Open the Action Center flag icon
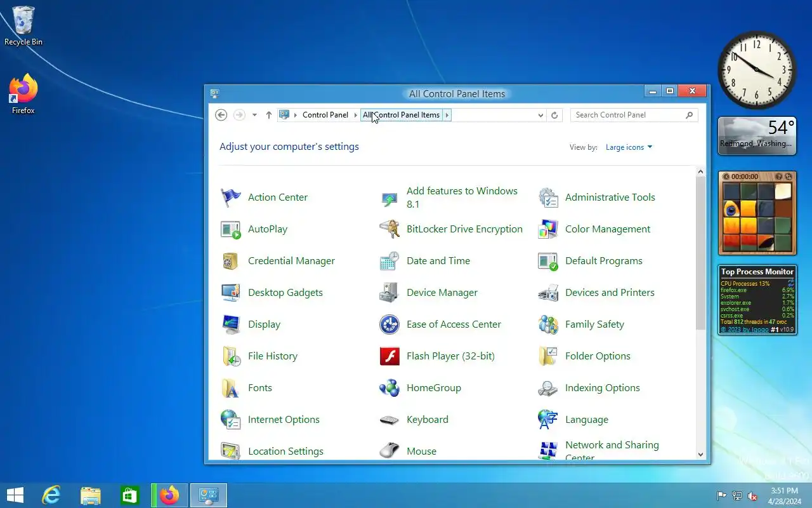This screenshot has height=508, width=812. point(231,197)
